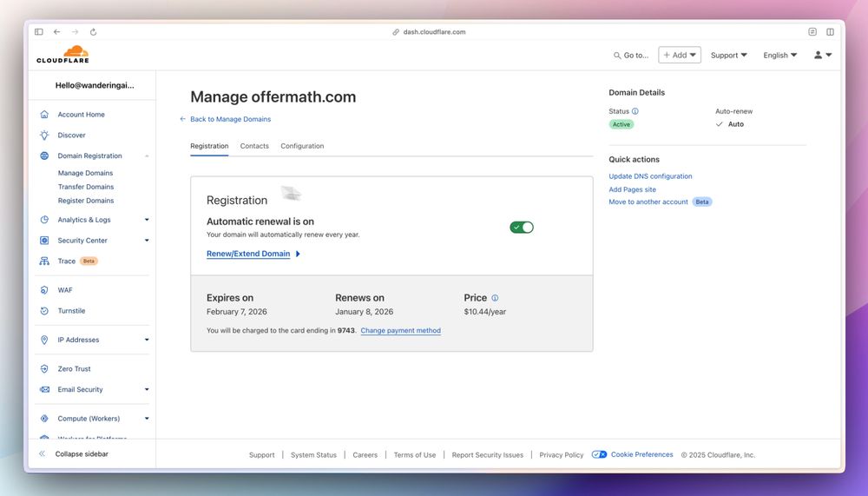The image size is (868, 496).
Task: Open Transfer Domains in sidebar
Action: tap(86, 187)
